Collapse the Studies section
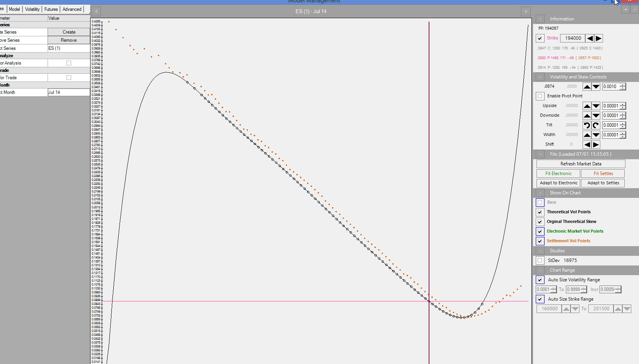This screenshot has width=639, height=364. click(540, 251)
